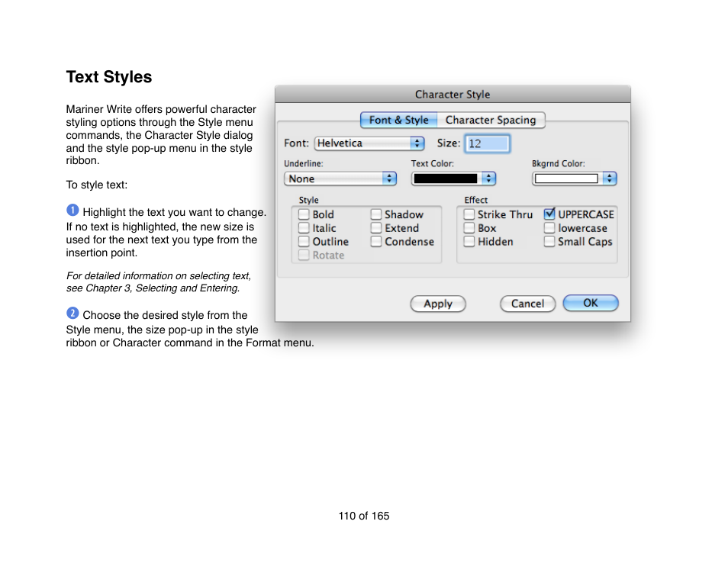Click the Cancel button
The height and width of the screenshot is (563, 728).
(527, 304)
